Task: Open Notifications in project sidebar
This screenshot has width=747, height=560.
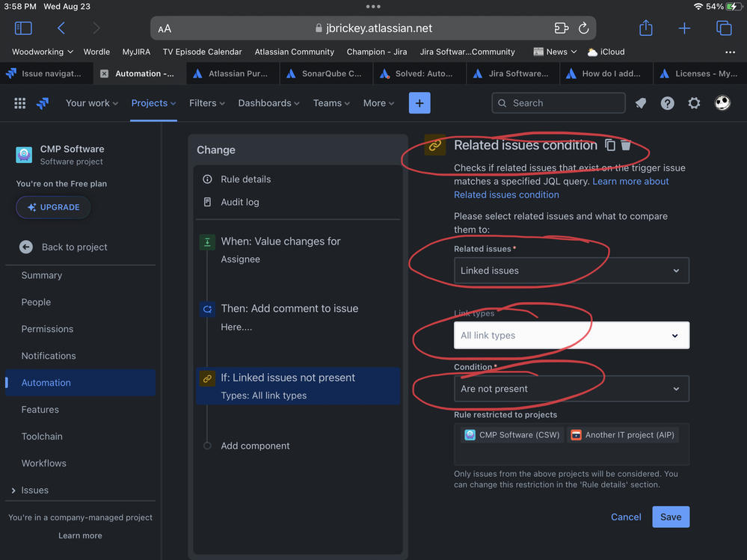Action: [49, 356]
